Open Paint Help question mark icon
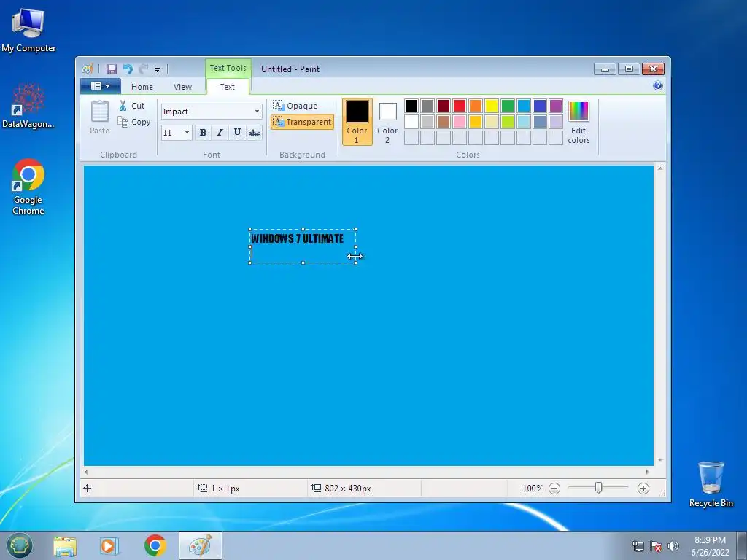The width and height of the screenshot is (747, 560). tap(658, 86)
